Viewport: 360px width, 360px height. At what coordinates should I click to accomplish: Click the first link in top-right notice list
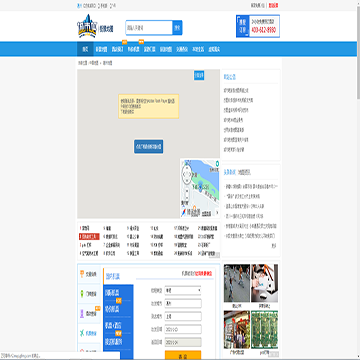(x=236, y=90)
